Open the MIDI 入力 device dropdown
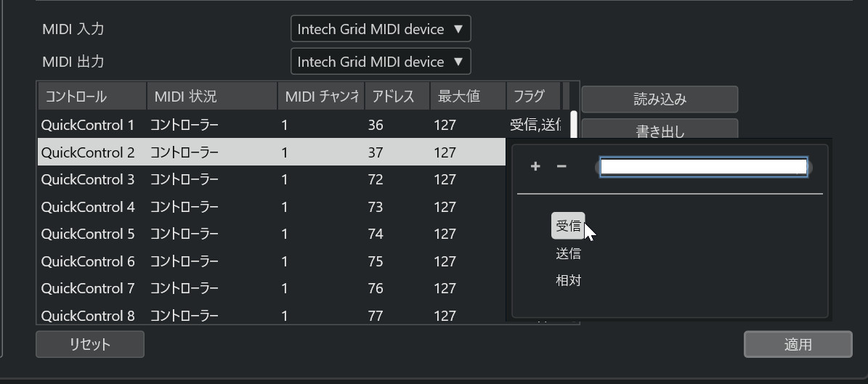This screenshot has height=384, width=868. [x=381, y=30]
